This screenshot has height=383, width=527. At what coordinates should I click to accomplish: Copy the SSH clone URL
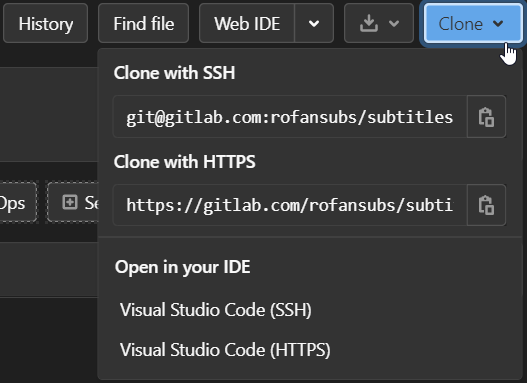(x=486, y=117)
